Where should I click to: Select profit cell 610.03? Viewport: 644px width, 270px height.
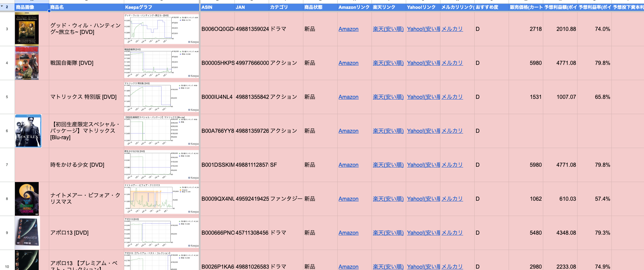[560, 199]
